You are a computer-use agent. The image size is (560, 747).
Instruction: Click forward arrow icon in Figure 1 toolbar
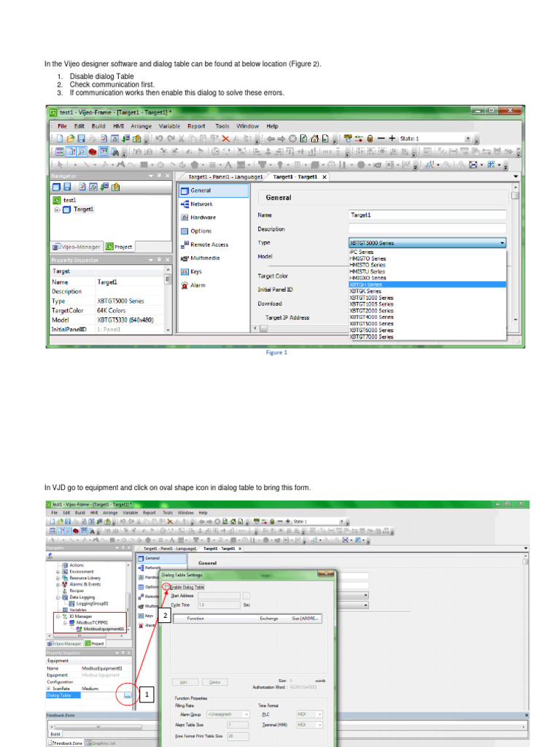click(x=281, y=139)
